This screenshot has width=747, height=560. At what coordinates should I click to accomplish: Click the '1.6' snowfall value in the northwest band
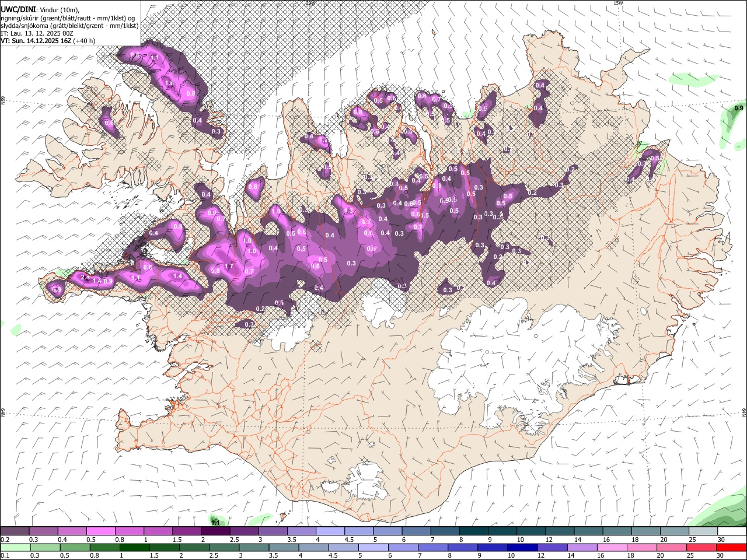[x=170, y=83]
